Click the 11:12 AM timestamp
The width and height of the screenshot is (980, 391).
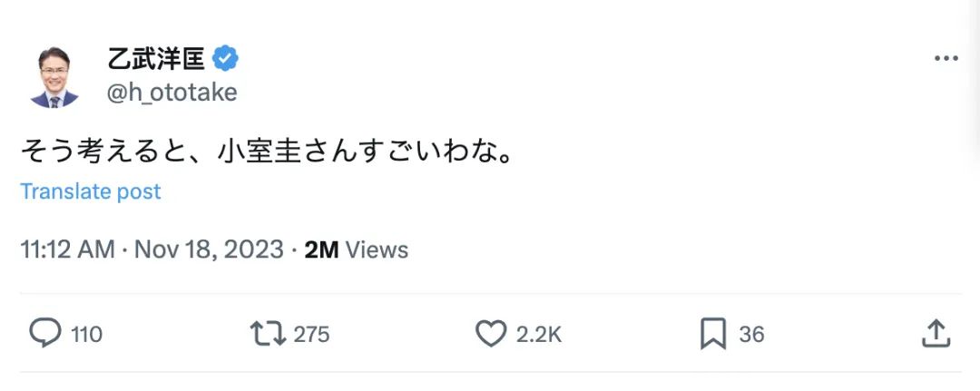[x=67, y=249]
